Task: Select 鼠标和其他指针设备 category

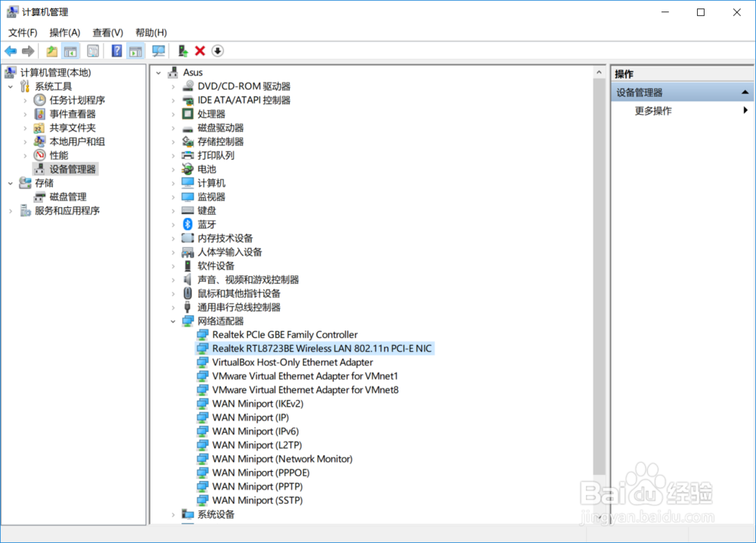Action: click(x=239, y=293)
